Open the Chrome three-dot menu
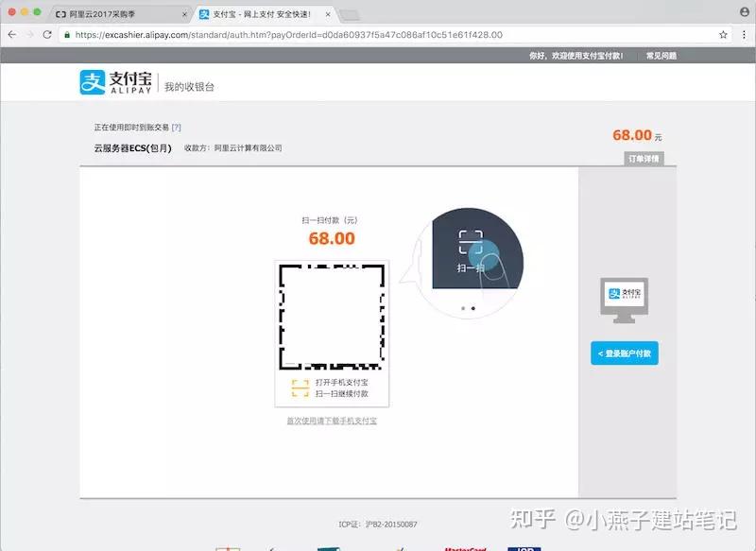 (x=744, y=35)
